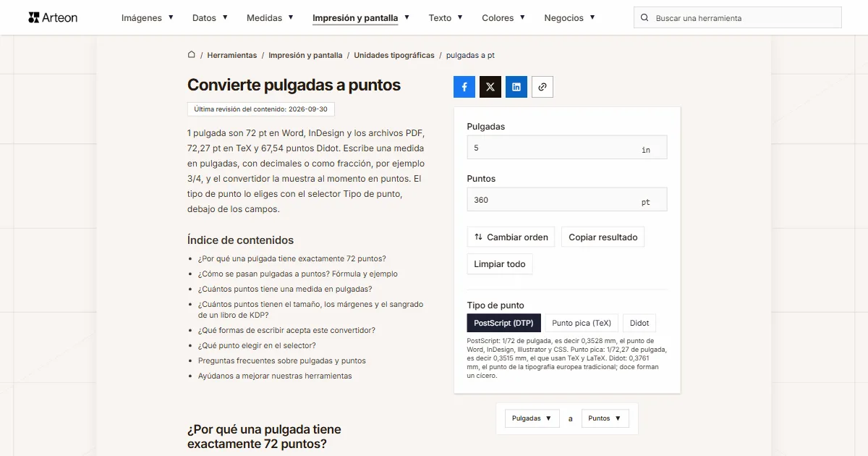Open the Impresión y pantalla menu
This screenshot has width=868, height=456.
[x=361, y=18]
